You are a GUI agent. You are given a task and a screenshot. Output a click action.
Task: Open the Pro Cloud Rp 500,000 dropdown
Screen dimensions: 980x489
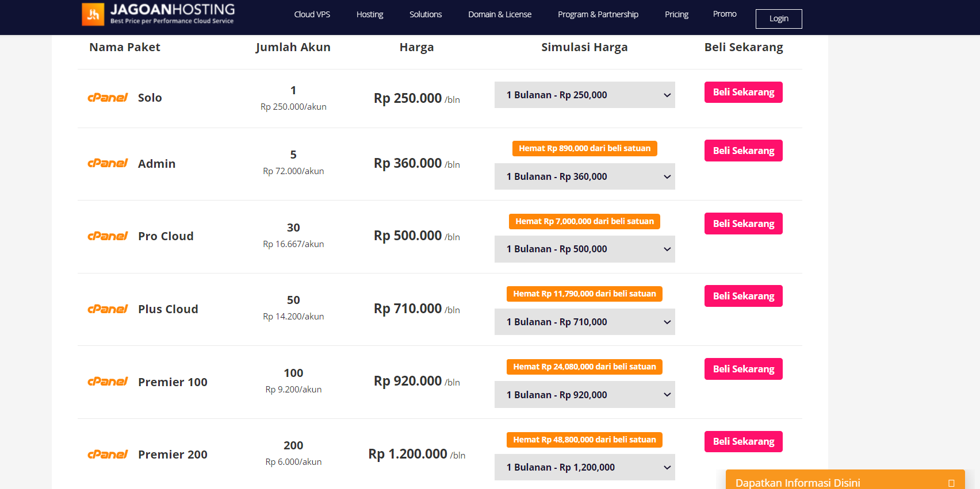(585, 249)
